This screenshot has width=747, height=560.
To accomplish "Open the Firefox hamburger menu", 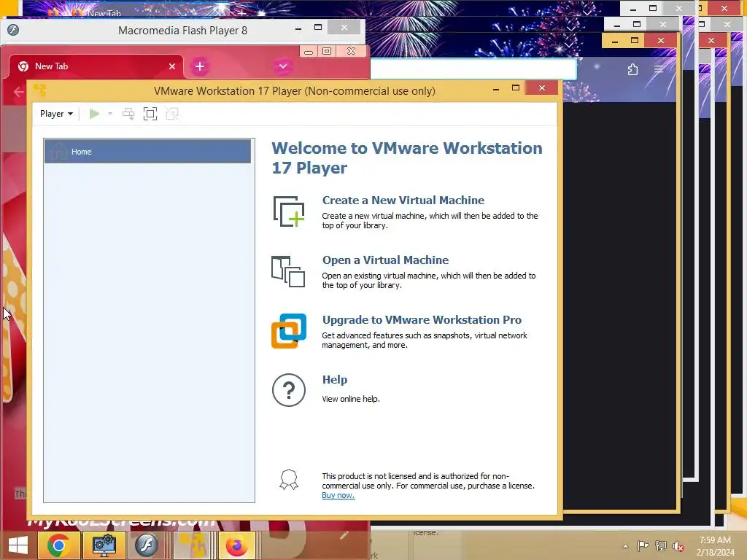I will pos(659,69).
